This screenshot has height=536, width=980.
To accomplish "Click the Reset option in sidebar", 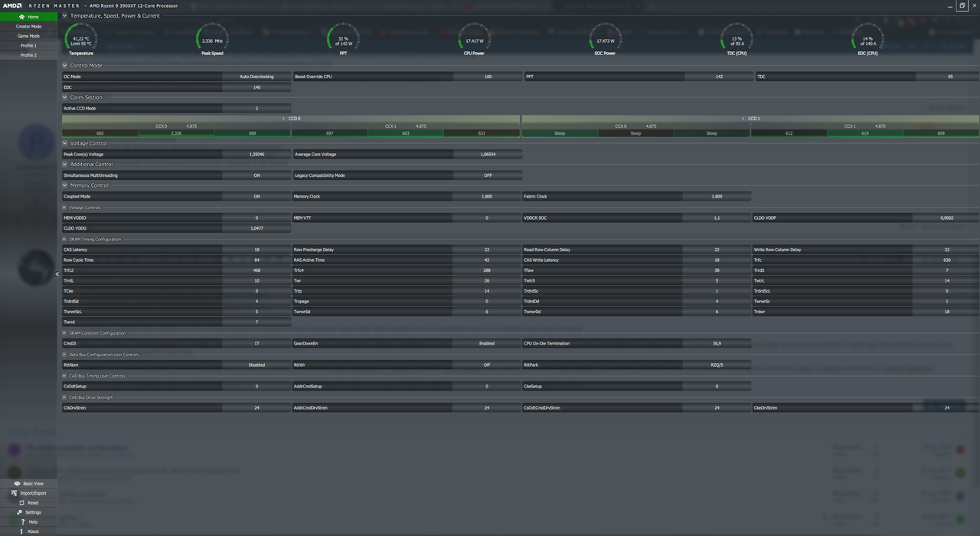I will click(28, 503).
